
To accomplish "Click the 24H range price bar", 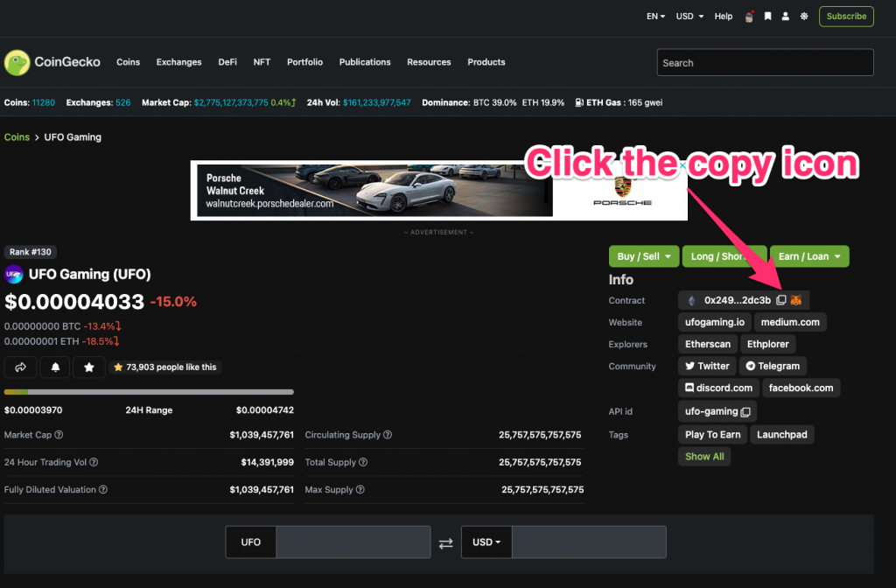I will pyautogui.click(x=149, y=392).
